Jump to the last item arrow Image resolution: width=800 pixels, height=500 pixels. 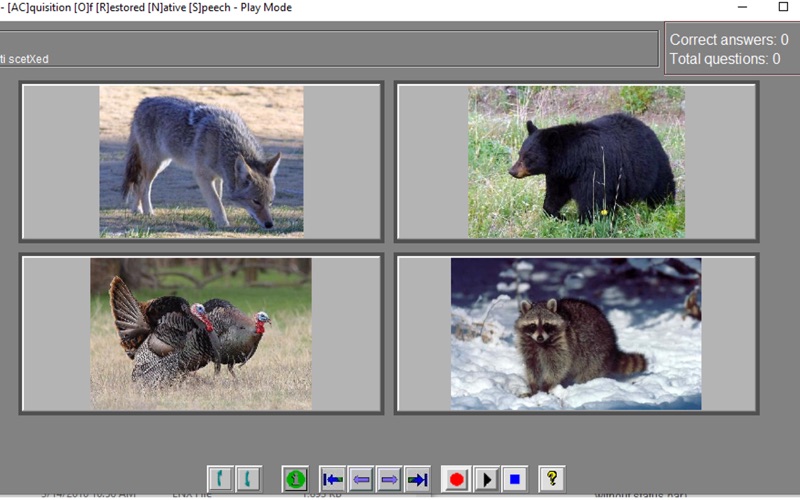tap(417, 479)
